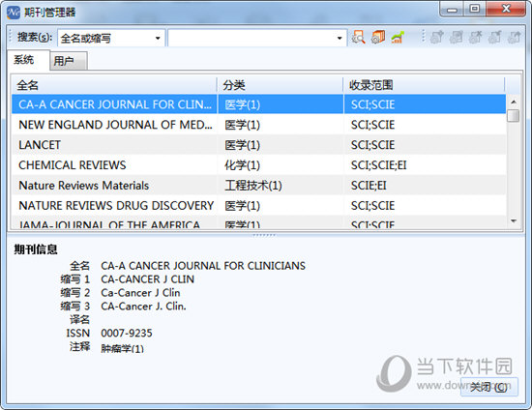Select the NATURE REVIEWS DRUG DISCOVERY row
532x410 pixels.
pos(258,206)
